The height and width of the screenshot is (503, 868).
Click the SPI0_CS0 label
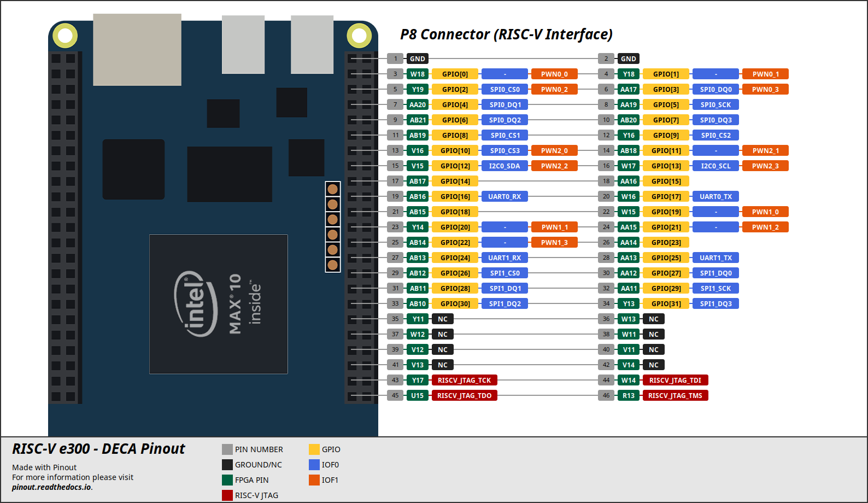pos(505,89)
